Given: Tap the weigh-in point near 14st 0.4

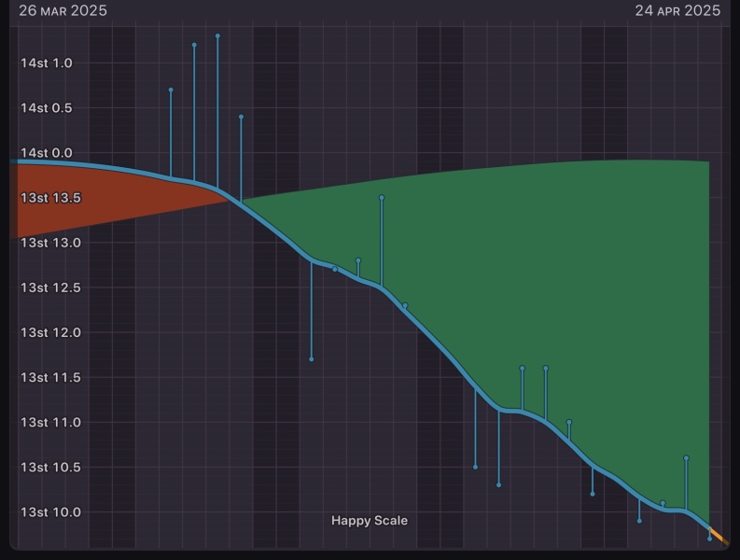Looking at the screenshot, I should [x=241, y=117].
